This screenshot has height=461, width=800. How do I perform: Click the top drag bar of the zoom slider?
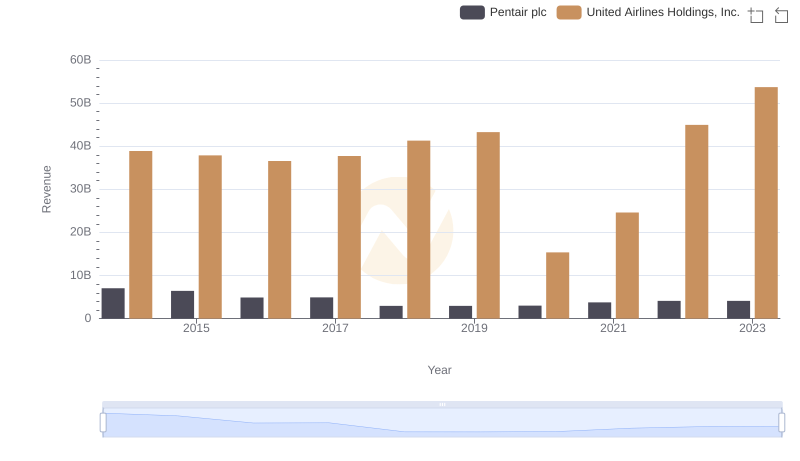(442, 404)
